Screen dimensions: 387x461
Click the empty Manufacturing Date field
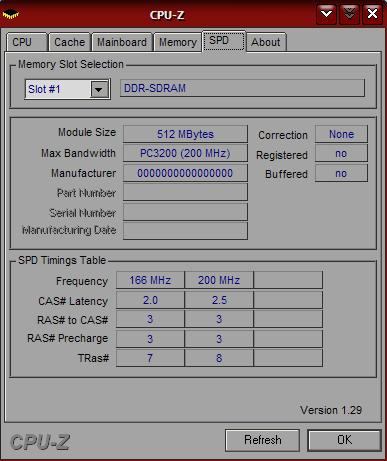[x=185, y=231]
